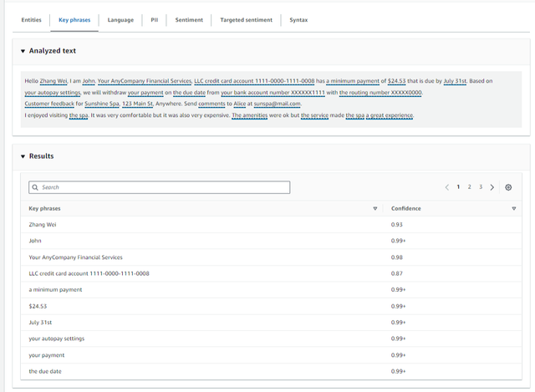Select the July 31st result row
The width and height of the screenshot is (535, 392).
point(40,322)
